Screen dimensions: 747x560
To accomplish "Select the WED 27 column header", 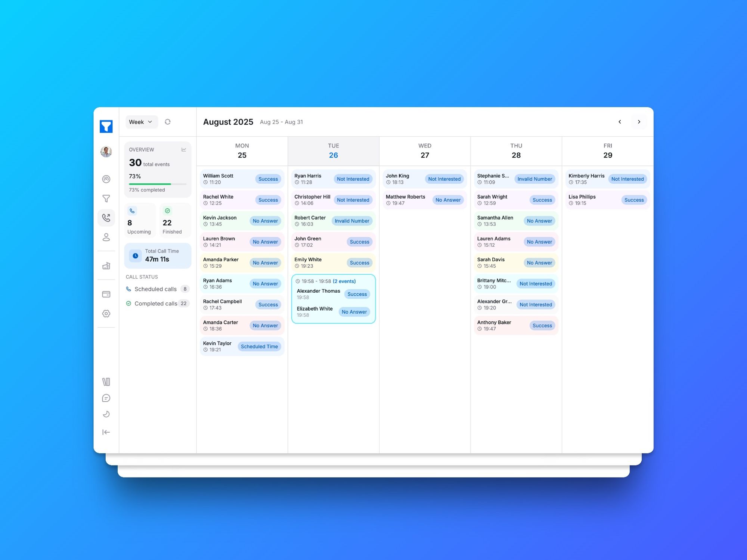I will pos(425,151).
